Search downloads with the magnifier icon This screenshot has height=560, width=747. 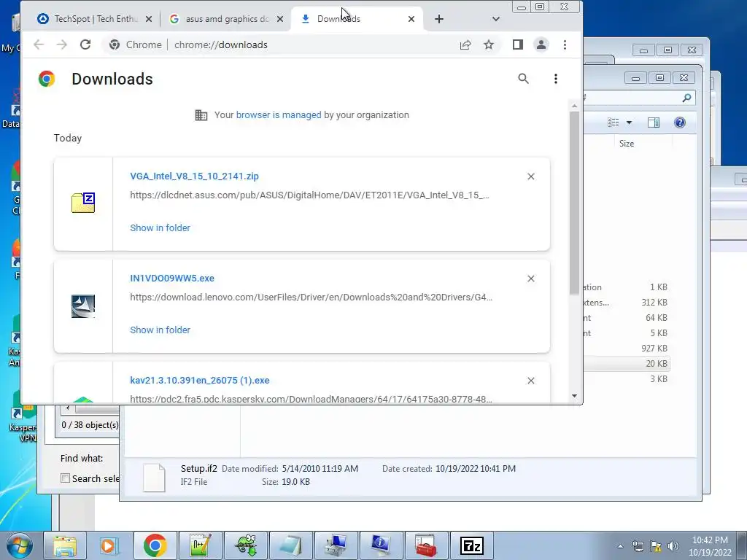[x=524, y=79]
